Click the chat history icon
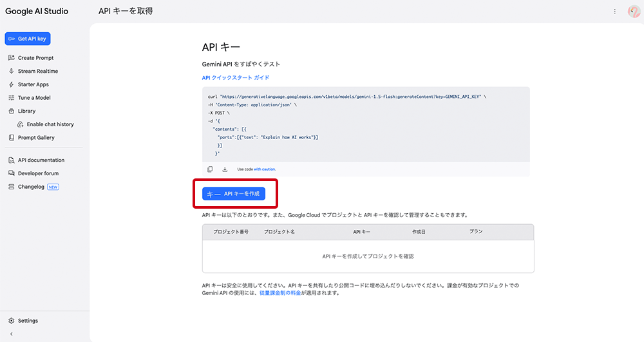 tap(20, 124)
